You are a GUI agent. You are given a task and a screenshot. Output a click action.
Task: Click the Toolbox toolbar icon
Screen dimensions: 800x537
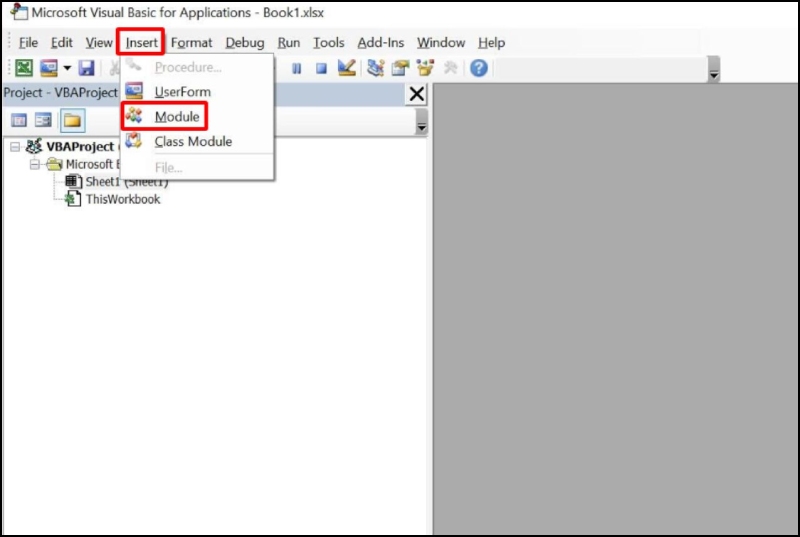[x=450, y=68]
